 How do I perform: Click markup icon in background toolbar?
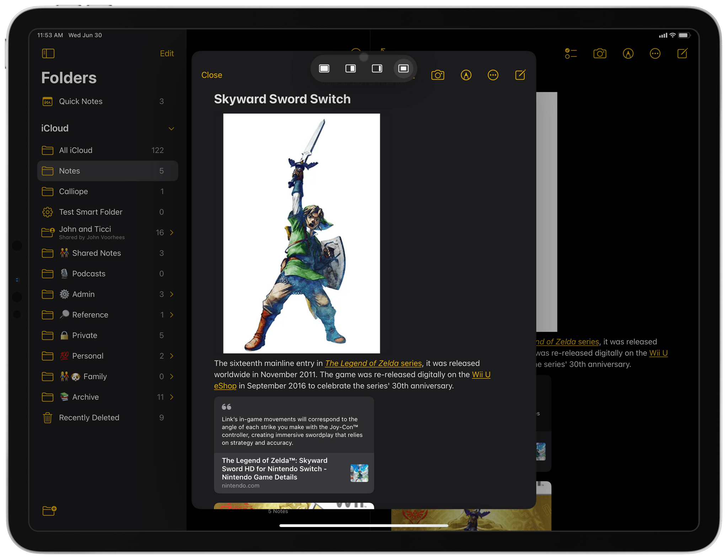pyautogui.click(x=628, y=54)
